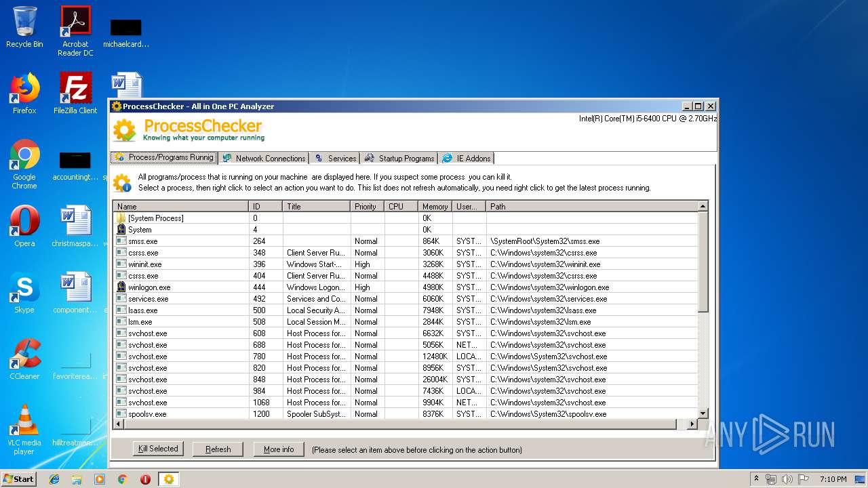Click horizontal scroll right arrow

point(692,424)
